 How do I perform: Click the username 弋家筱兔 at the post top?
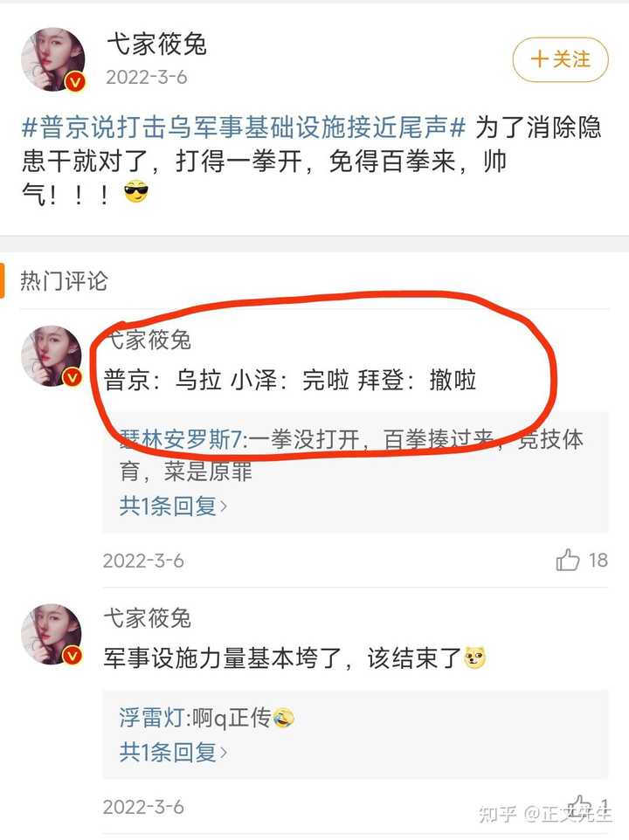pos(156,44)
